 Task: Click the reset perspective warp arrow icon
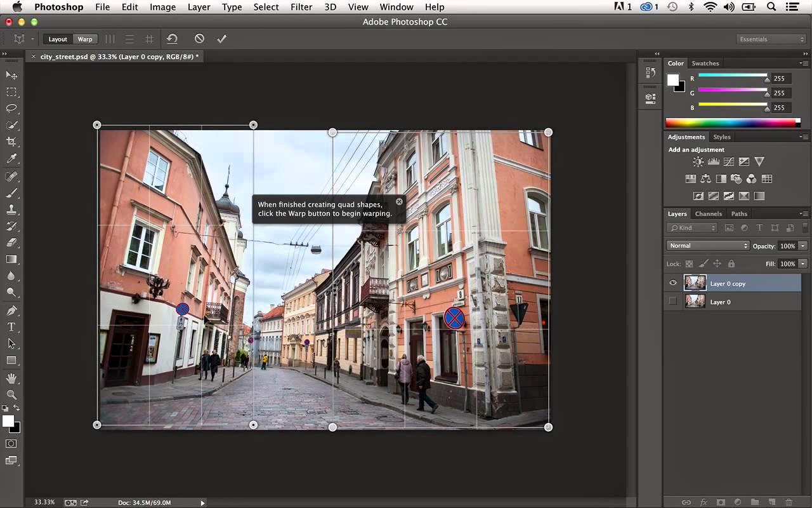172,39
